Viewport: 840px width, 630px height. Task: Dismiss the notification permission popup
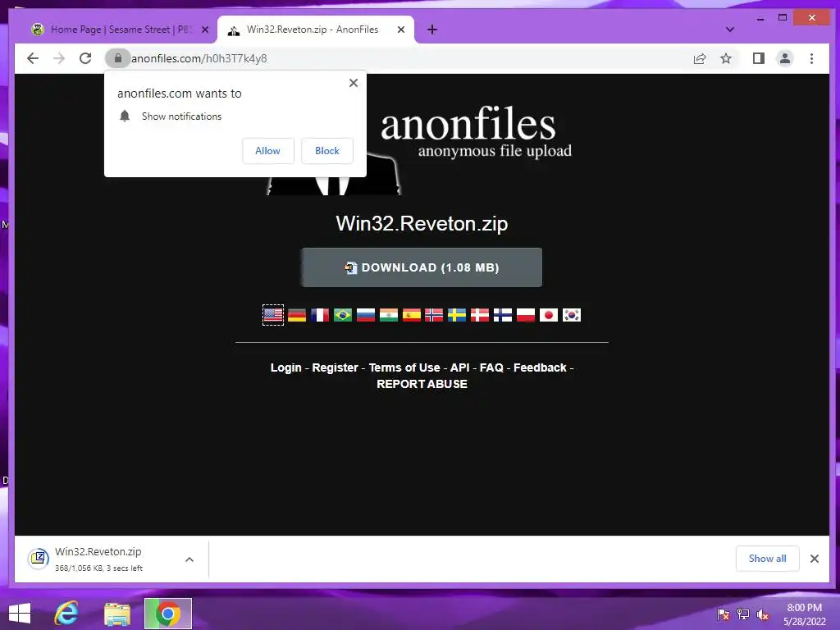tap(353, 83)
